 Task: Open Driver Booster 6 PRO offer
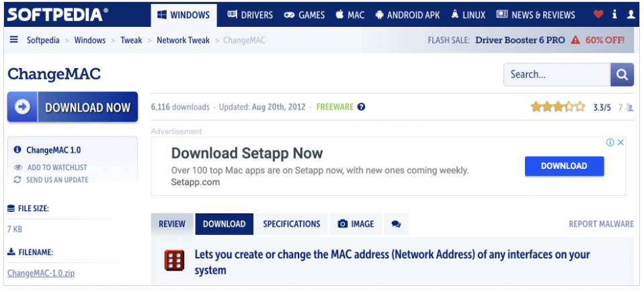[520, 40]
